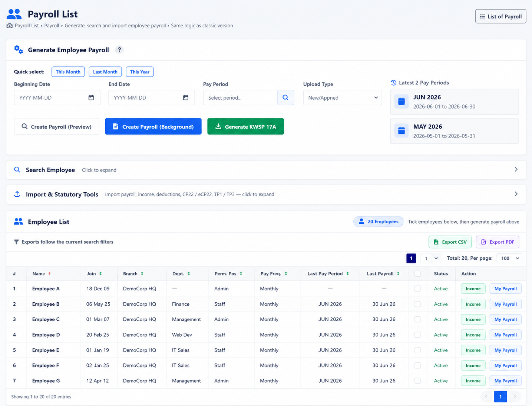Image resolution: width=532 pixels, height=406 pixels.
Task: Open the Beginning Date calendar picker icon
Action: [x=91, y=97]
